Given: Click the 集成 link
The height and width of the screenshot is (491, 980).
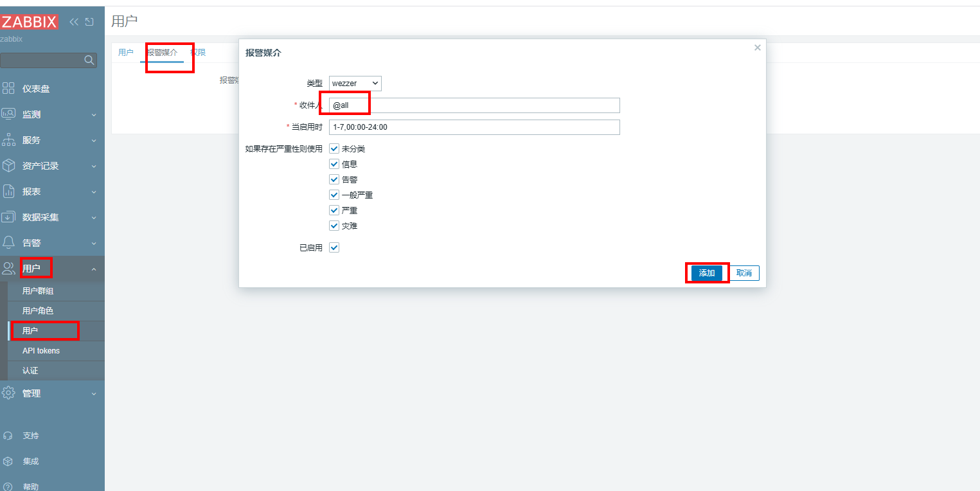Looking at the screenshot, I should coord(31,461).
